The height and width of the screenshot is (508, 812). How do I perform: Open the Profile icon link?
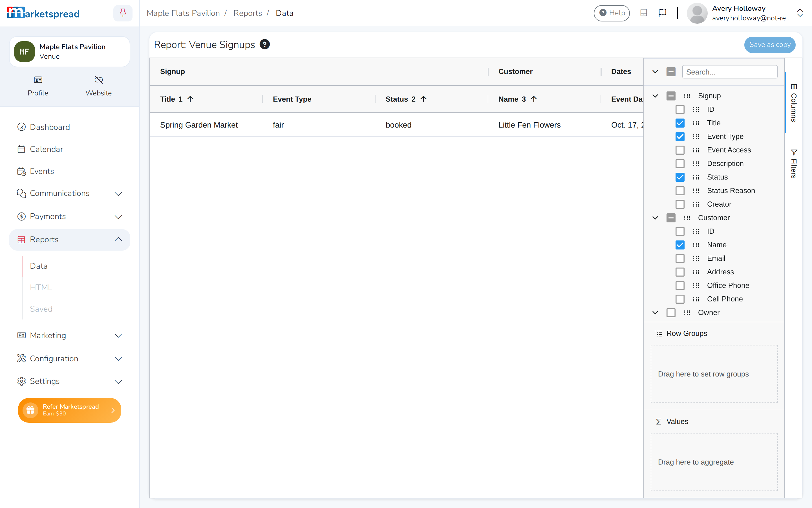point(38,86)
